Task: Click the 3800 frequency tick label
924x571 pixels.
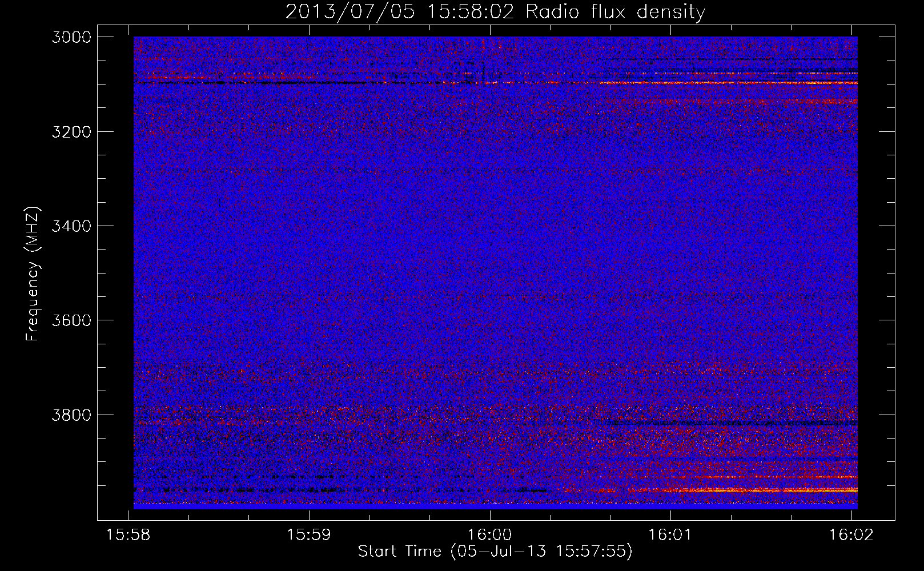Action: (71, 415)
